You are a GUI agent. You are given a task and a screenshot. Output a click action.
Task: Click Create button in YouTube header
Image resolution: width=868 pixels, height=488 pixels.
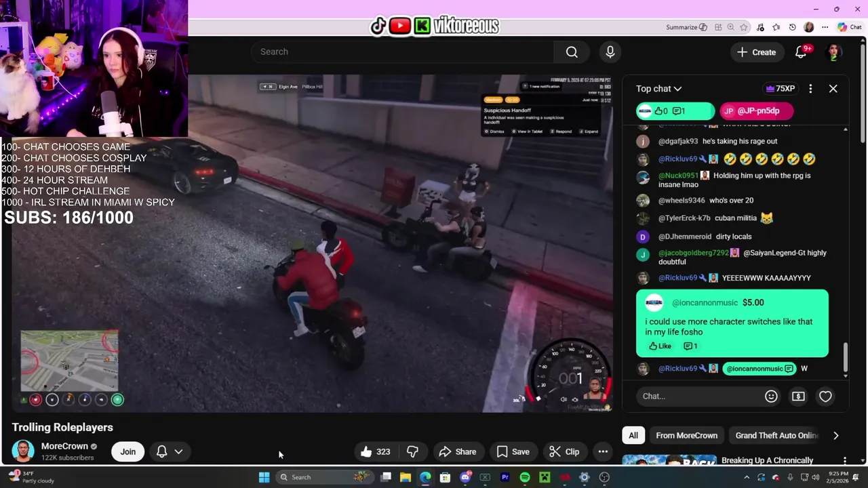(757, 52)
